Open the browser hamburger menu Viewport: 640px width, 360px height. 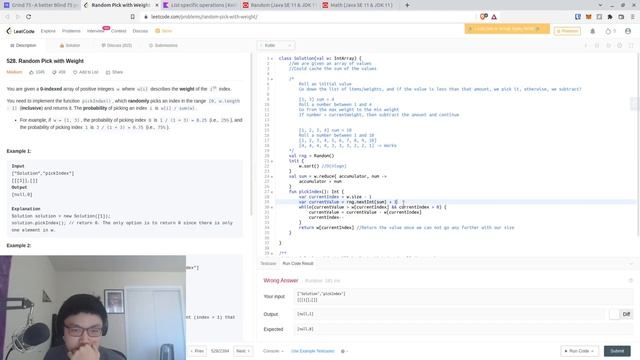click(x=633, y=17)
